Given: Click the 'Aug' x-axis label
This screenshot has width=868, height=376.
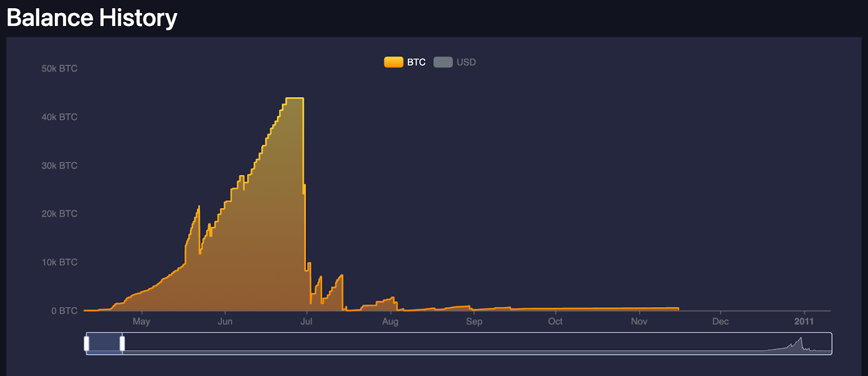Looking at the screenshot, I should point(390,321).
